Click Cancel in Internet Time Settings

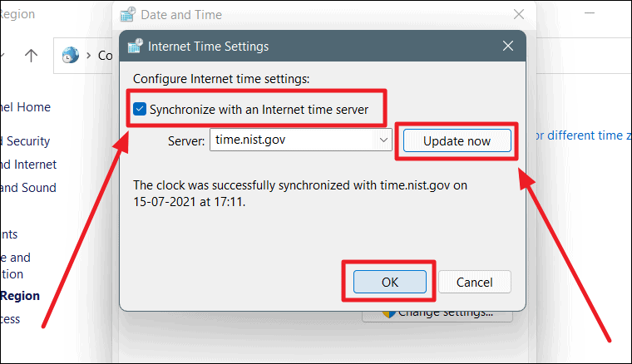coord(474,282)
